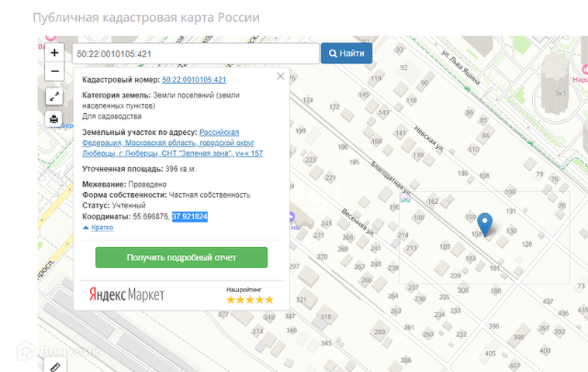Click house number 162 on map

pyautogui.click(x=433, y=201)
